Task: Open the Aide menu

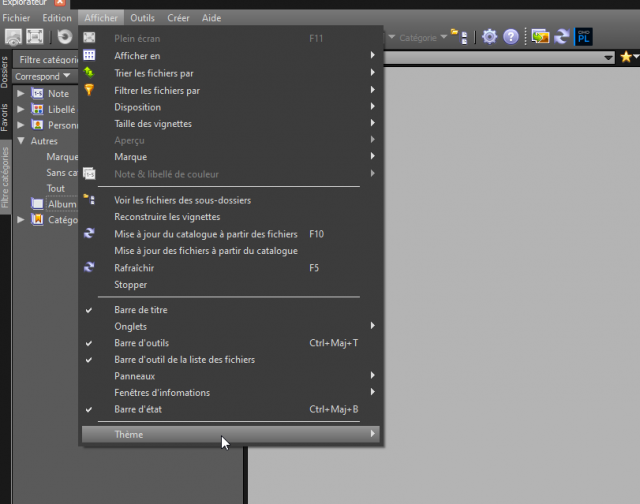Action: 211,18
